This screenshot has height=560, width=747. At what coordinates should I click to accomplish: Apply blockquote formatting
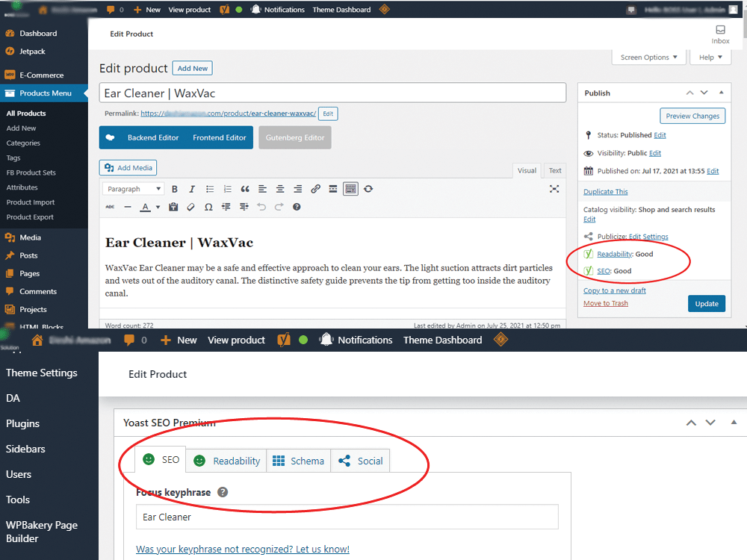(245, 189)
